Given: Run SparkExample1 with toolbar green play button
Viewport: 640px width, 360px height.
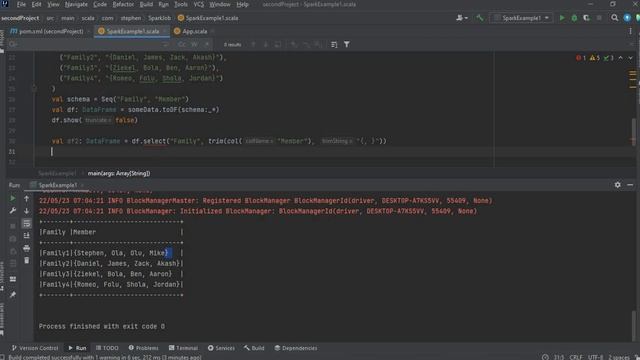Looking at the screenshot, I should tap(562, 18).
